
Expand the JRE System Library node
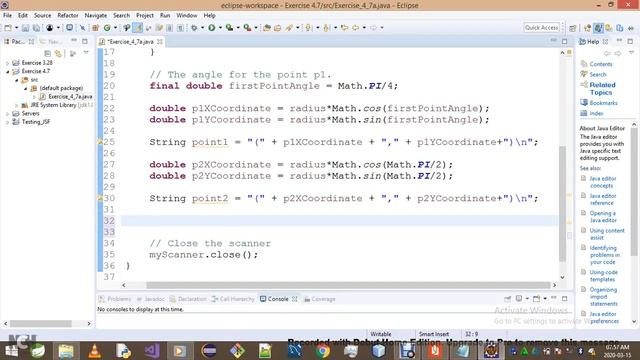(x=17, y=105)
